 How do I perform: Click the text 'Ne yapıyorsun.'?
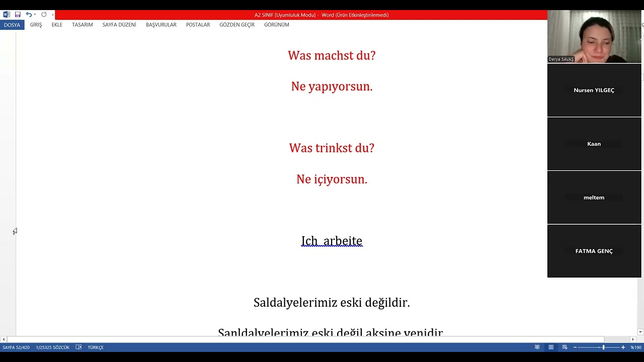click(x=332, y=86)
